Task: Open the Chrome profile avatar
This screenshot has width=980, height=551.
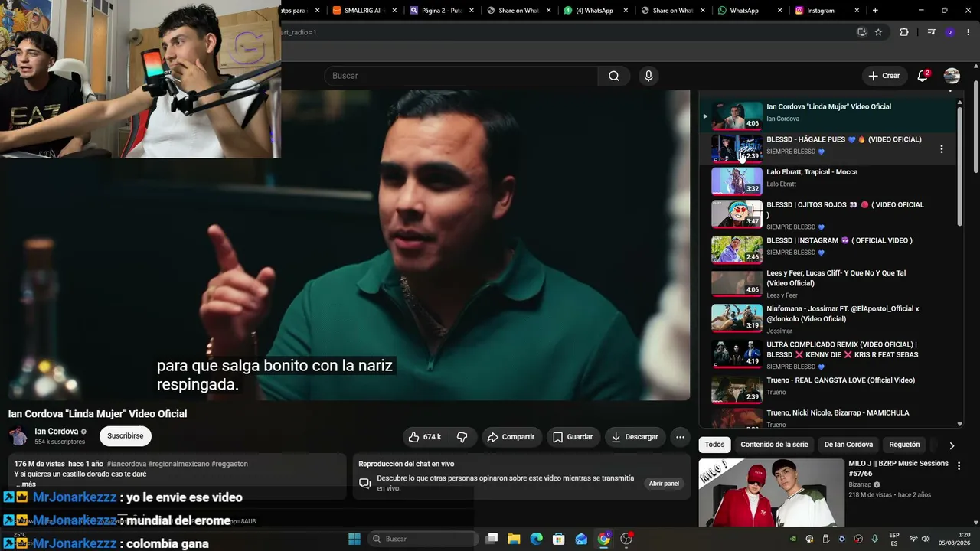Action: click(950, 32)
